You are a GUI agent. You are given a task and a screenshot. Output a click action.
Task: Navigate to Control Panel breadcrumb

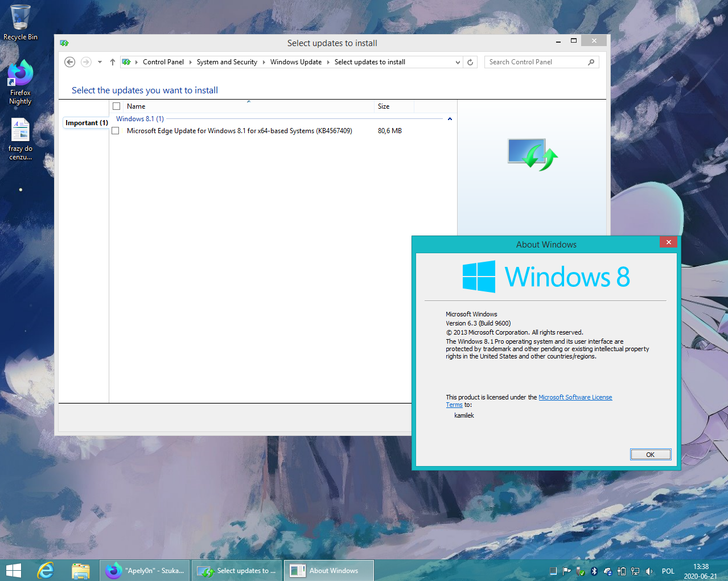pos(163,62)
